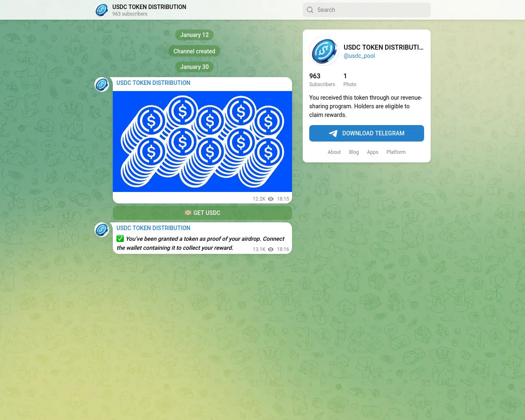Click the channel avatar in the header
525x420 pixels.
pyautogui.click(x=102, y=10)
